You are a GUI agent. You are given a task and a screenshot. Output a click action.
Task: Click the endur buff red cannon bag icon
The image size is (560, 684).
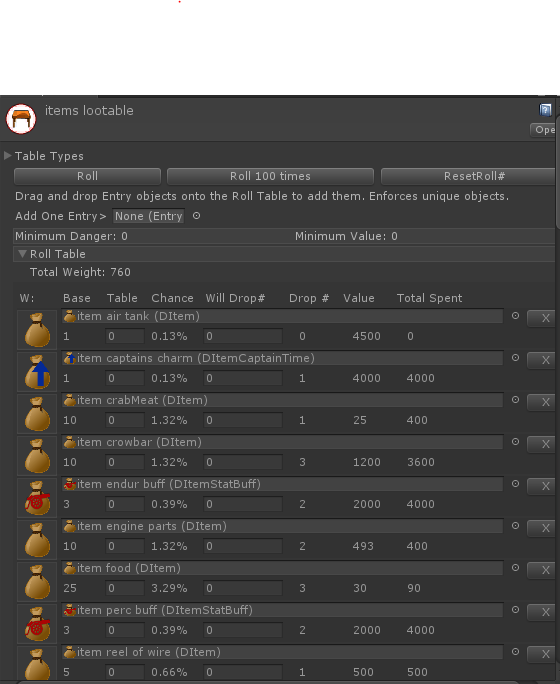coord(37,498)
